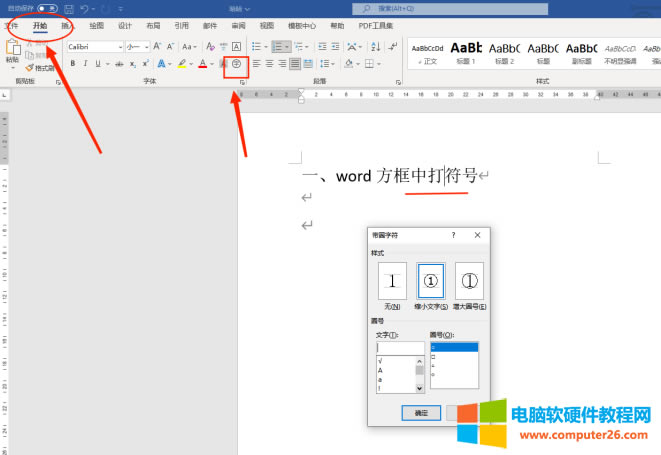Expand the Font (字体) dialog launcher

coord(241,82)
